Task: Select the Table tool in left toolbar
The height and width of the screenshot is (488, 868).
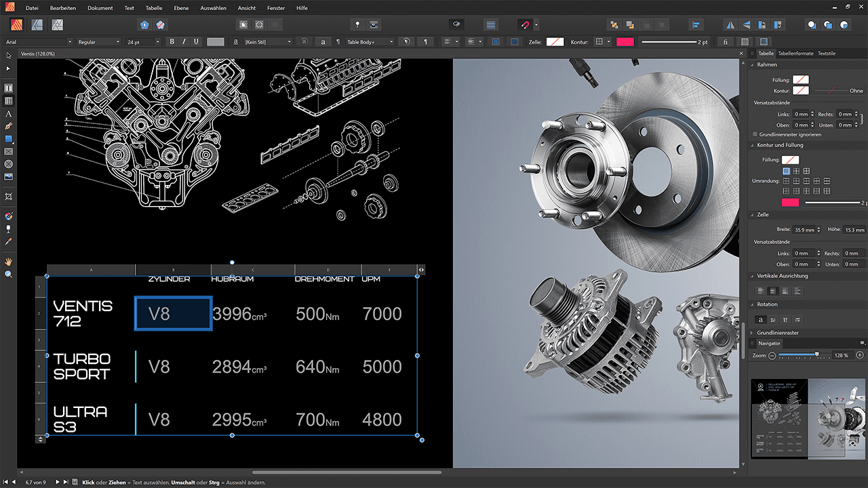Action: [9, 101]
